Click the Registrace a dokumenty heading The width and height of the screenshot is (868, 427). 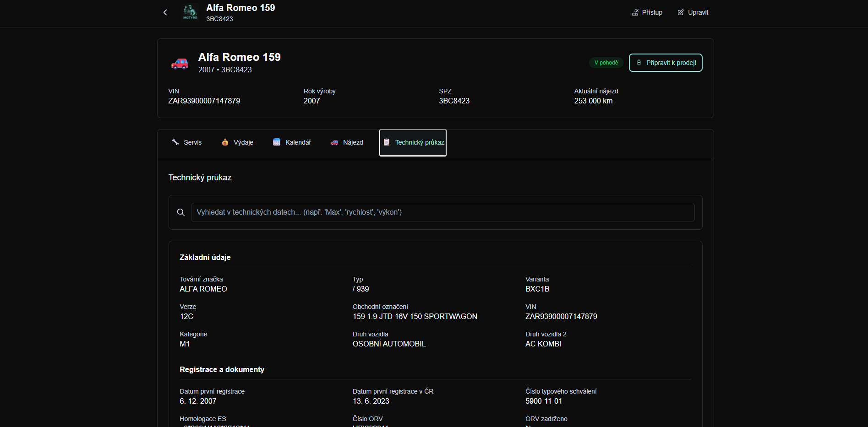[x=222, y=369]
